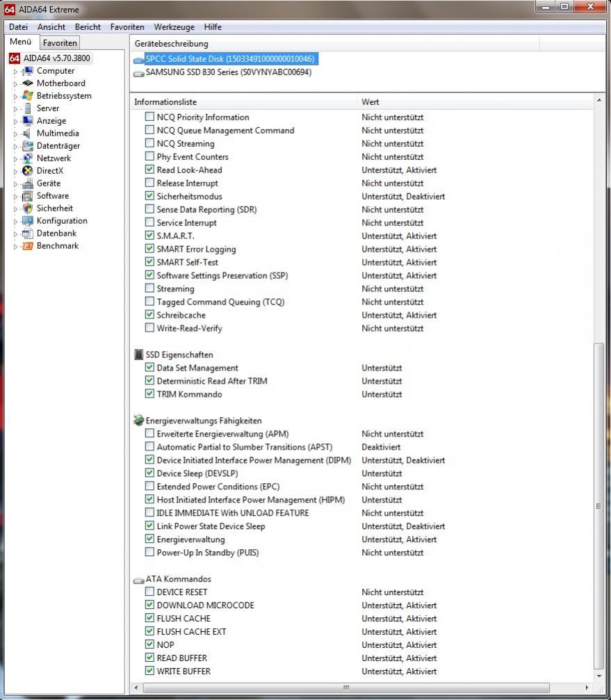
Task: Expand the Geräte tree node arrow
Action: click(x=15, y=184)
